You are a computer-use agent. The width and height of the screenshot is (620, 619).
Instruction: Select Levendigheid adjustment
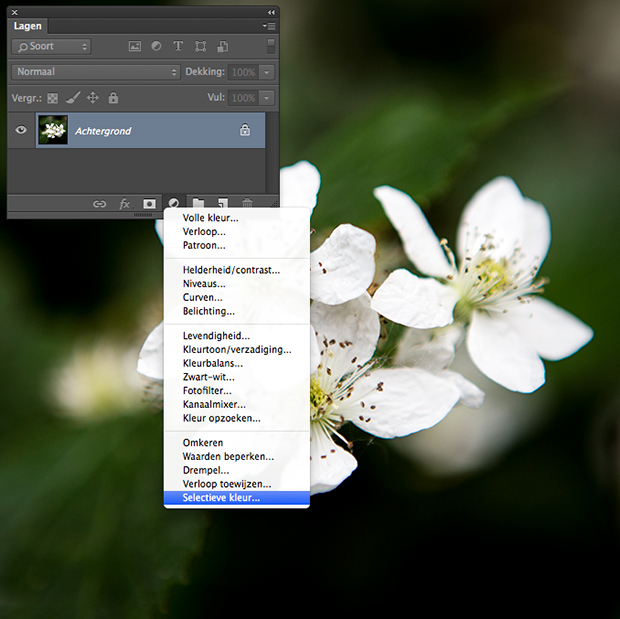(x=236, y=336)
